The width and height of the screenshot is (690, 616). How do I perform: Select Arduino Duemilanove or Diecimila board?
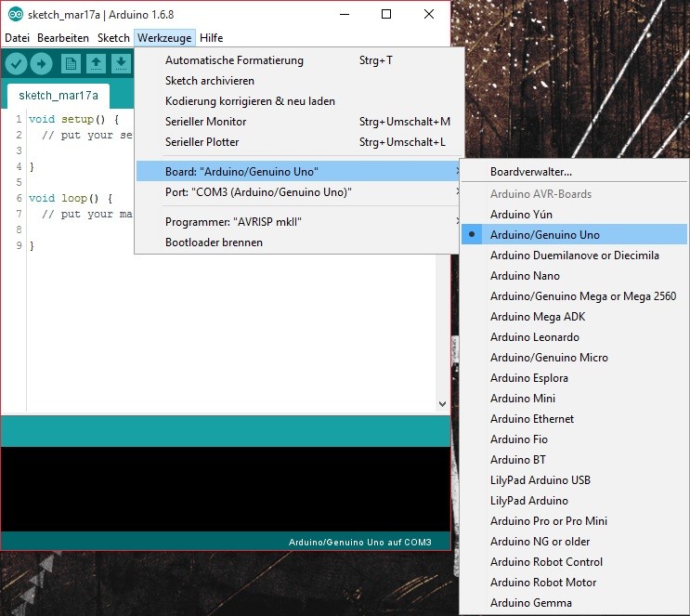[x=574, y=255]
